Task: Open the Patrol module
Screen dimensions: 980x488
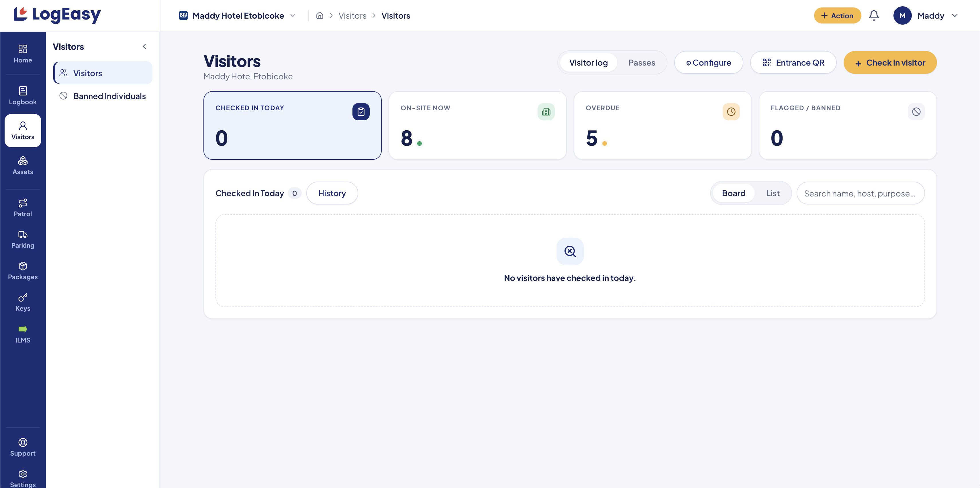Action: point(23,208)
